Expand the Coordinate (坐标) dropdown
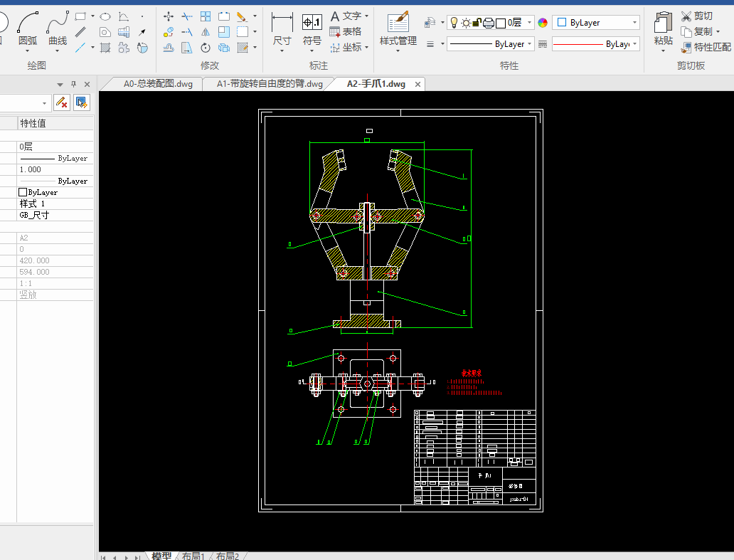The width and height of the screenshot is (734, 560). coord(366,47)
